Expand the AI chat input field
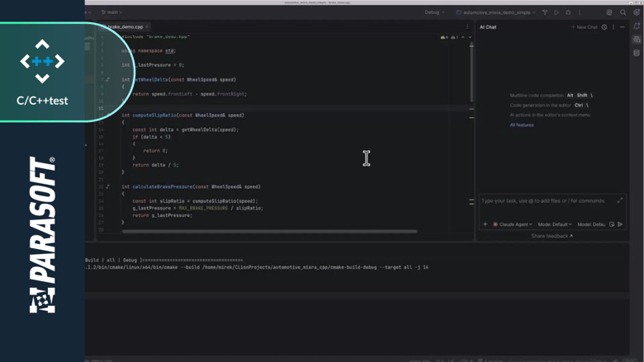 click(x=620, y=200)
